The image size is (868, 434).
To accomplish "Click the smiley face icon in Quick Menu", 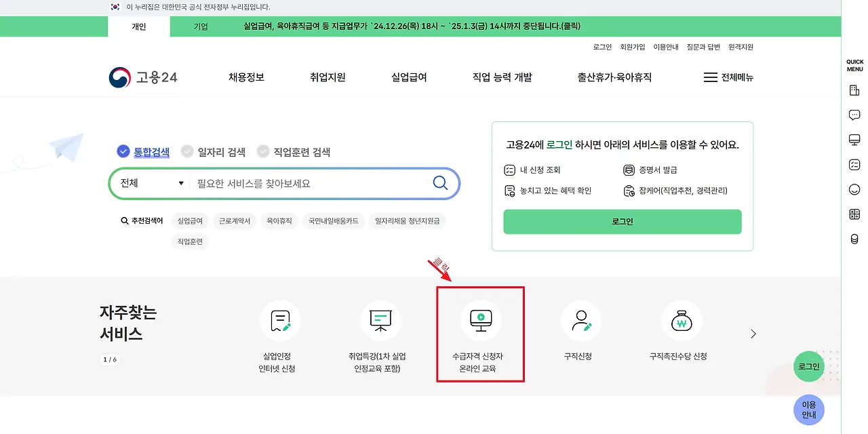I will coord(854,190).
